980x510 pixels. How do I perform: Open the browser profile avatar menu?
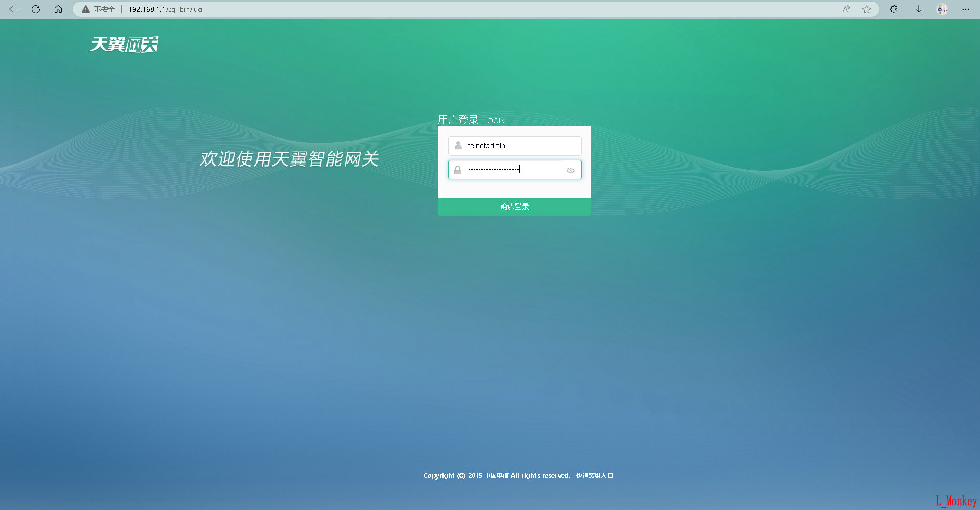coord(942,9)
